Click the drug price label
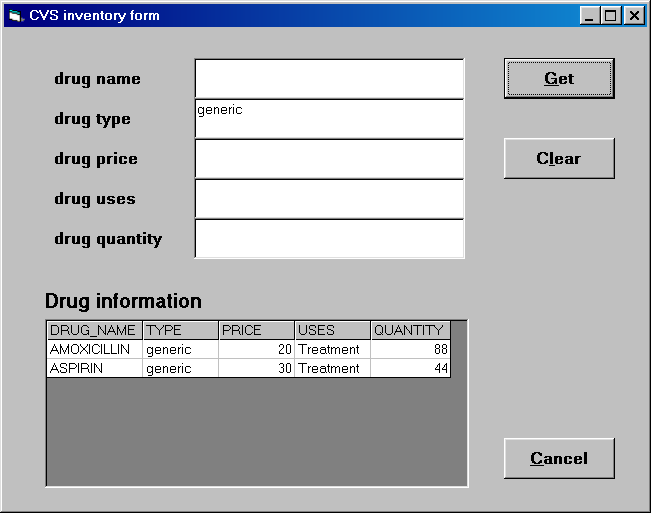651x513 pixels. 96,159
